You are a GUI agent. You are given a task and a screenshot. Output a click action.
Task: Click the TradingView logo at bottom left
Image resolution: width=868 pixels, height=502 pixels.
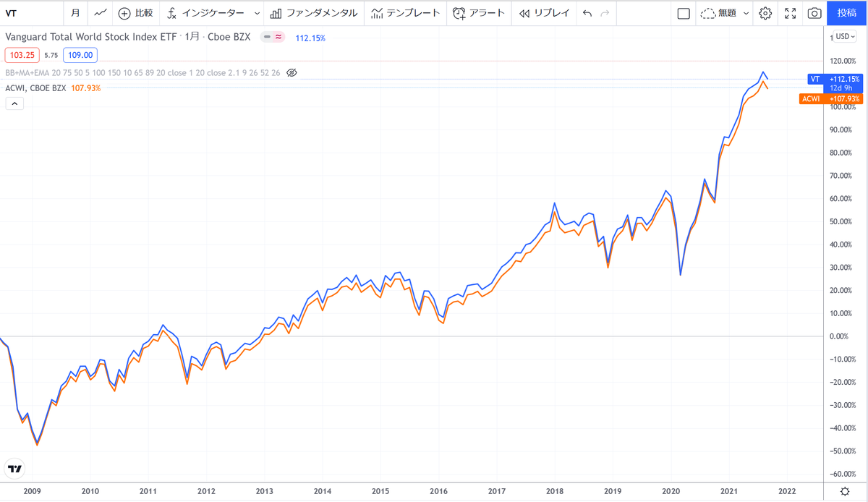pos(14,468)
